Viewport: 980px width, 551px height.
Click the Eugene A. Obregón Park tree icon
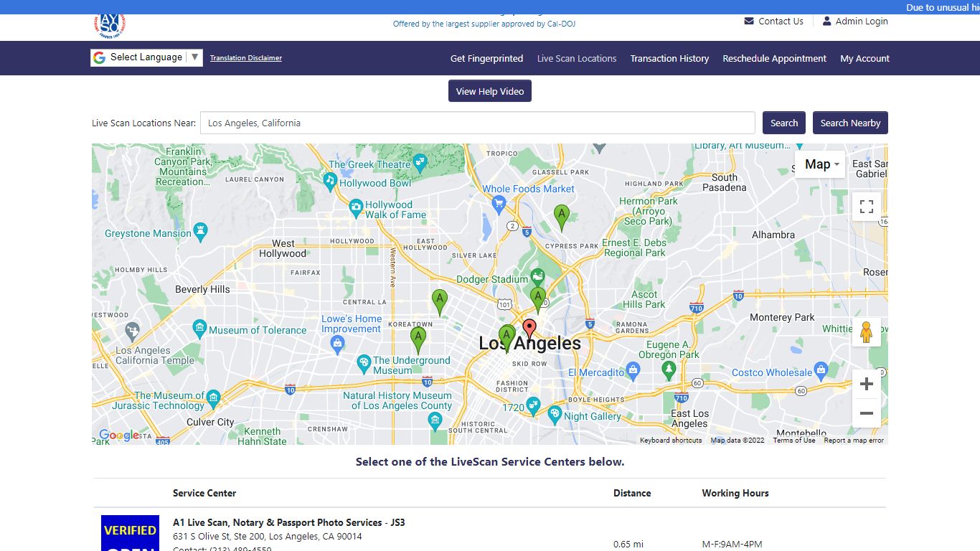[x=669, y=370]
